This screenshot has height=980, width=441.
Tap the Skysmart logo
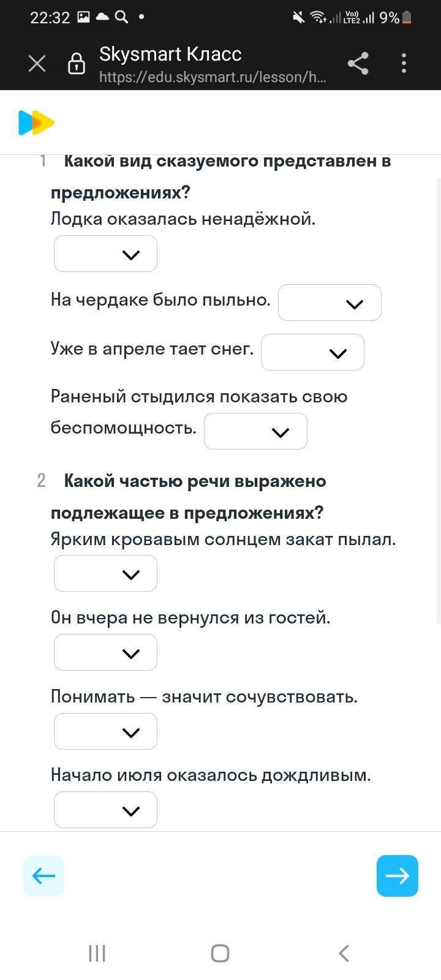[36, 123]
